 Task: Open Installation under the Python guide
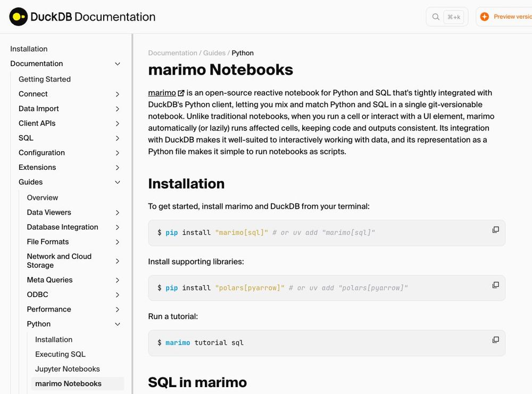pyautogui.click(x=54, y=340)
